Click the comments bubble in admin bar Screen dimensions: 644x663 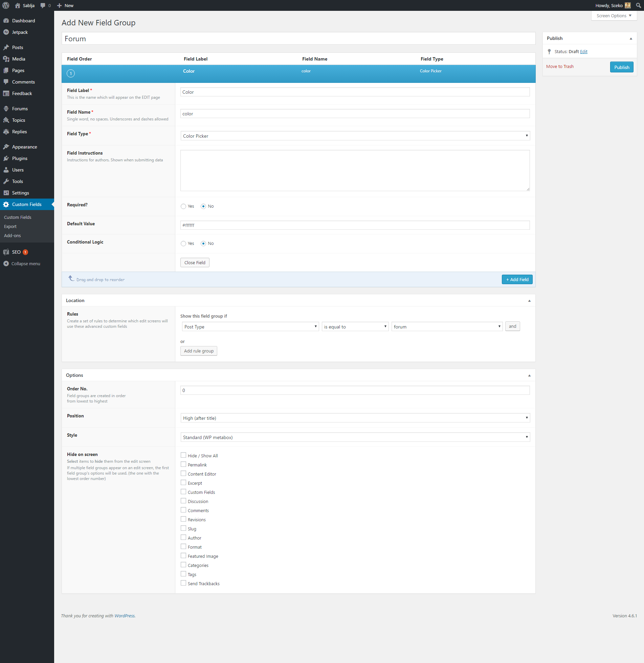pyautogui.click(x=43, y=5)
